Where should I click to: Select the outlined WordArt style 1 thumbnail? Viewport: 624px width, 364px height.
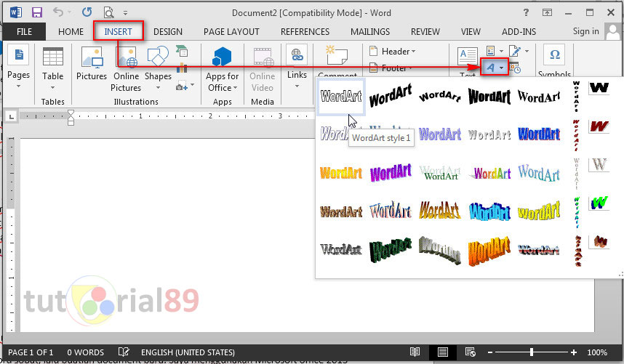coord(341,96)
